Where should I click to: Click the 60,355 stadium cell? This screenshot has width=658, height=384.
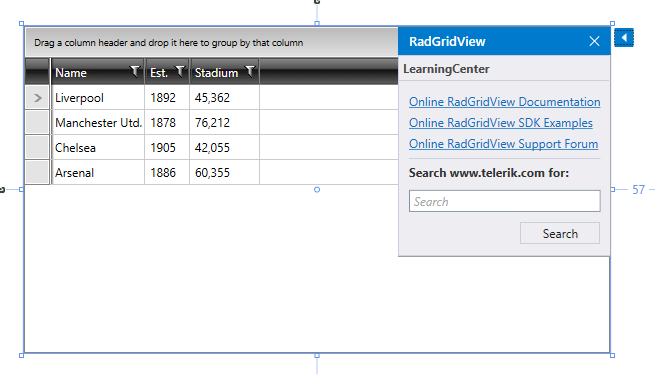tap(225, 172)
